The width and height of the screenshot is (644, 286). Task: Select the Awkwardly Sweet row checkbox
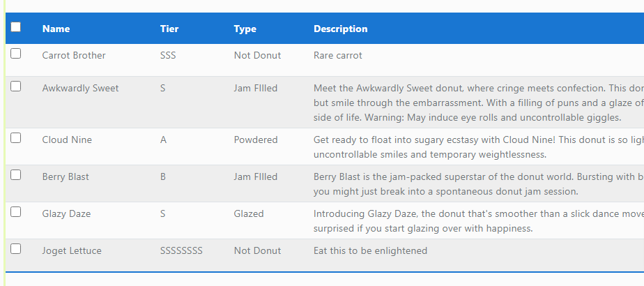pos(16,86)
